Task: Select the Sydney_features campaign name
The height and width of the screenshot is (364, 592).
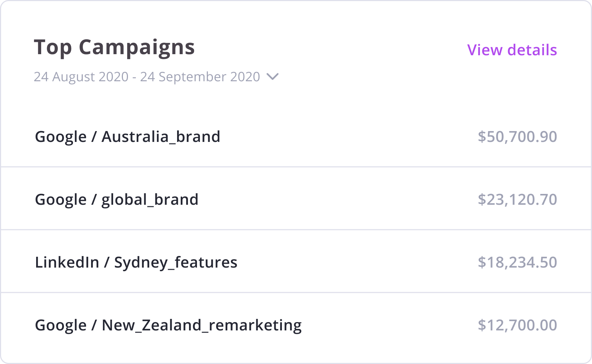Action: (176, 263)
